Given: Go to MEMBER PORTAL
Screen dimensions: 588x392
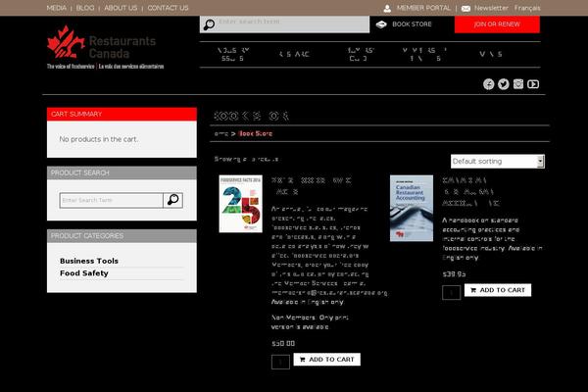Looking at the screenshot, I should tap(423, 8).
